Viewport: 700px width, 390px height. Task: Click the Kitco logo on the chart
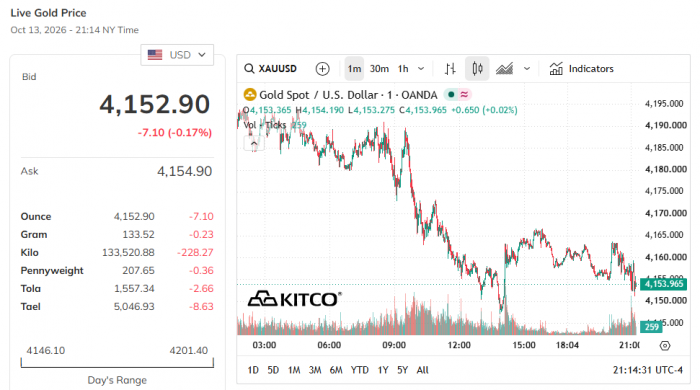[x=295, y=299]
